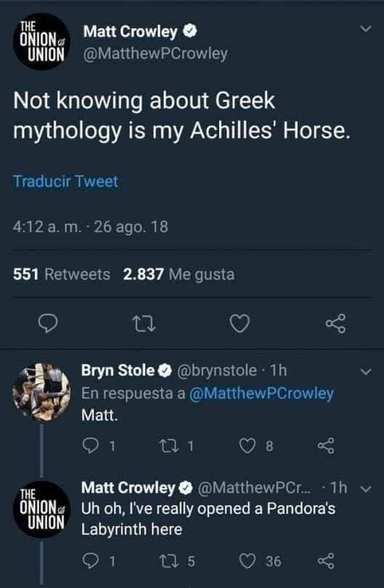Screen dimensions: 384x588
Task: Share the main Matt Crowley tweet
Action: (336, 323)
